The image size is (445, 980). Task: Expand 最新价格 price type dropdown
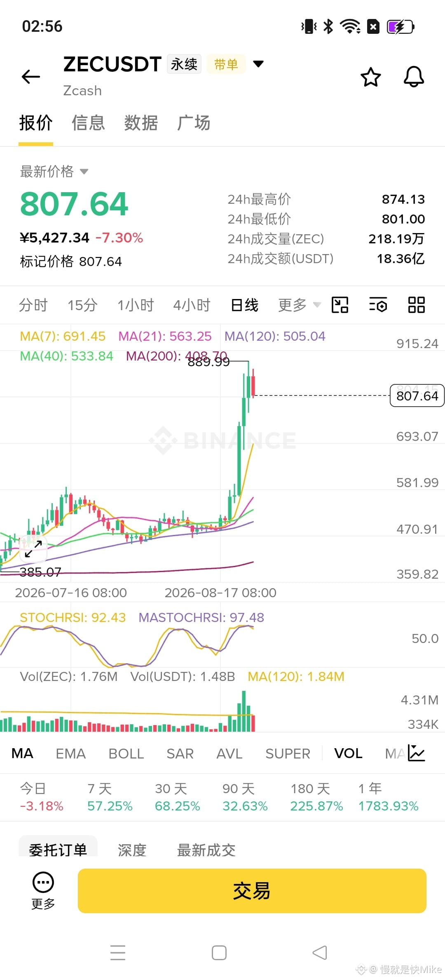pos(84,172)
